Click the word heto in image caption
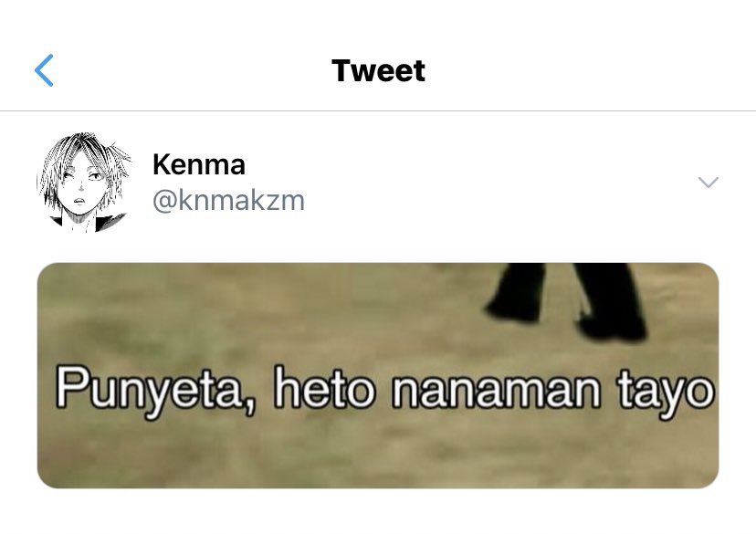 click(x=324, y=387)
